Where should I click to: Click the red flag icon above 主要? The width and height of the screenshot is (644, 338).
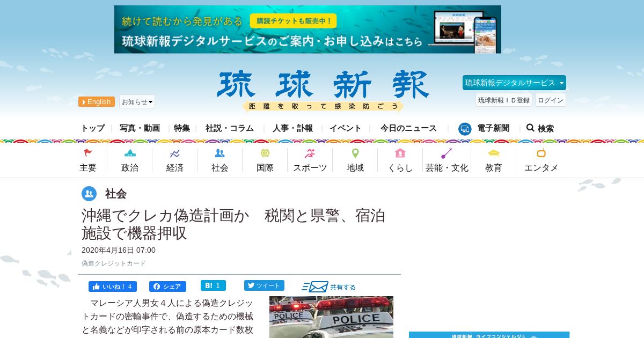pos(88,153)
